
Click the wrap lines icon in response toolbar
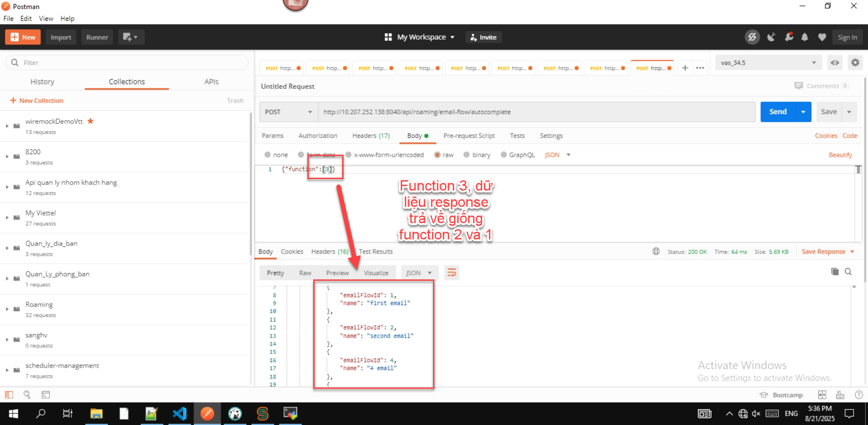click(452, 273)
